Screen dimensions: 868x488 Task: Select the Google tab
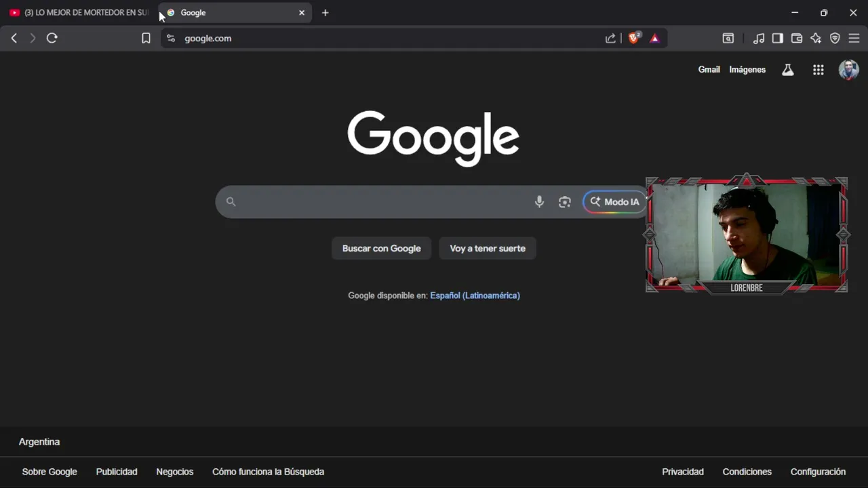pos(235,12)
